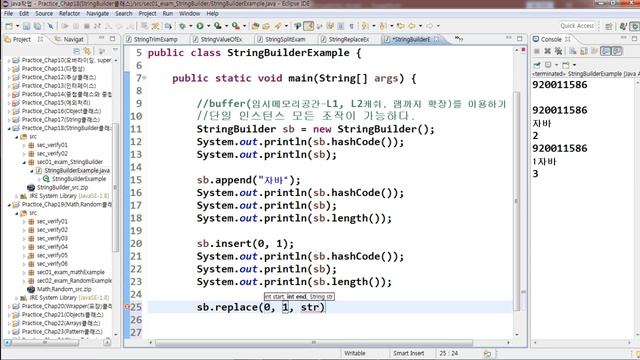The image size is (640, 360).
Task: Open the Window menu
Action: point(189,13)
